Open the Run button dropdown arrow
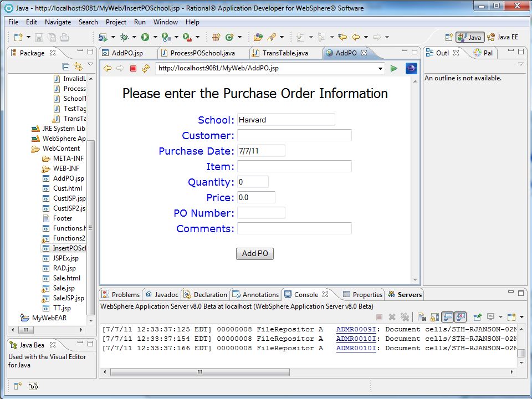 pyautogui.click(x=155, y=37)
